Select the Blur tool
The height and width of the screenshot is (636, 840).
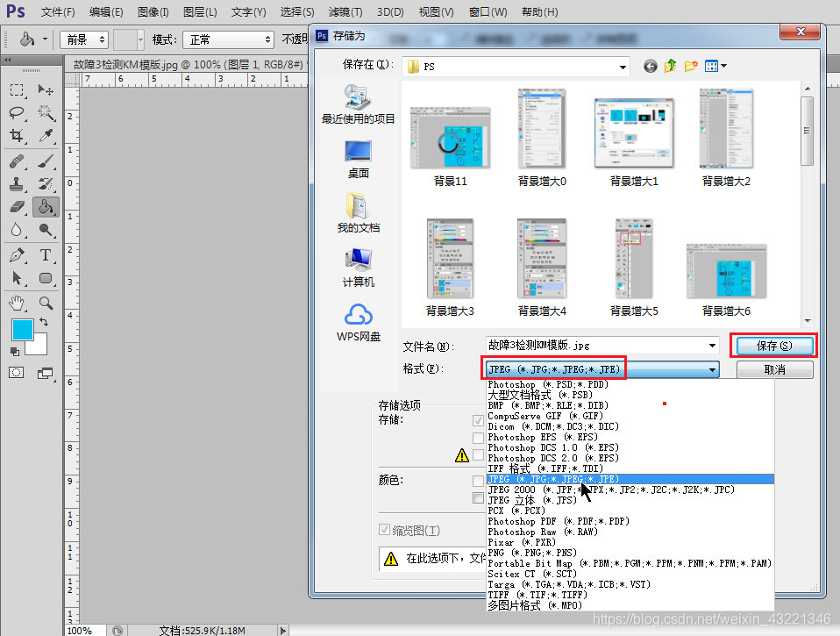tap(18, 230)
